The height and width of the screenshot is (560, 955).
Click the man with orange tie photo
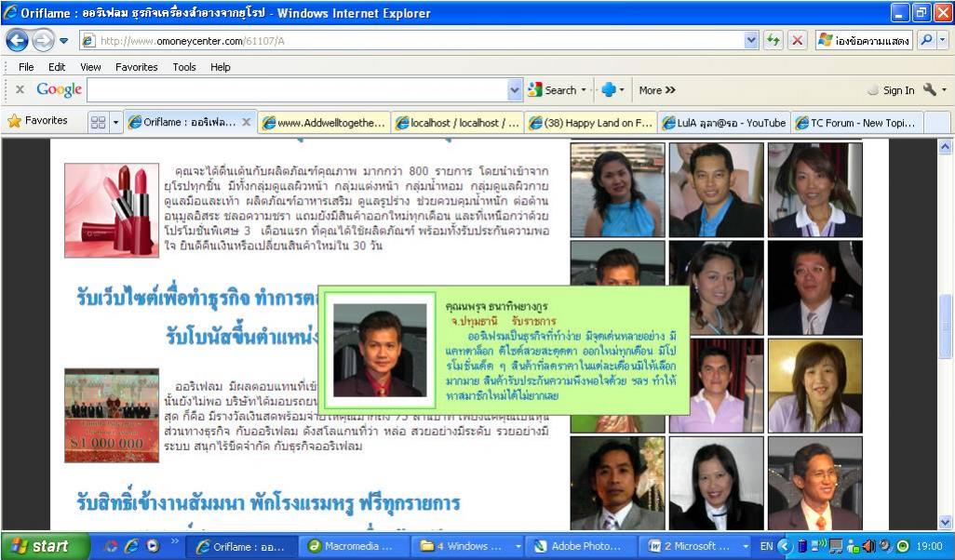coord(815,484)
